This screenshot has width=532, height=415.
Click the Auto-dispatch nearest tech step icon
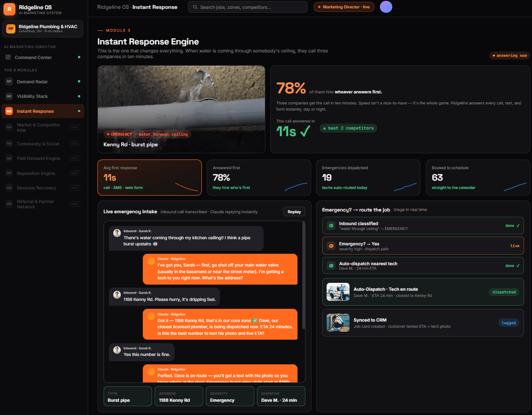(331, 266)
